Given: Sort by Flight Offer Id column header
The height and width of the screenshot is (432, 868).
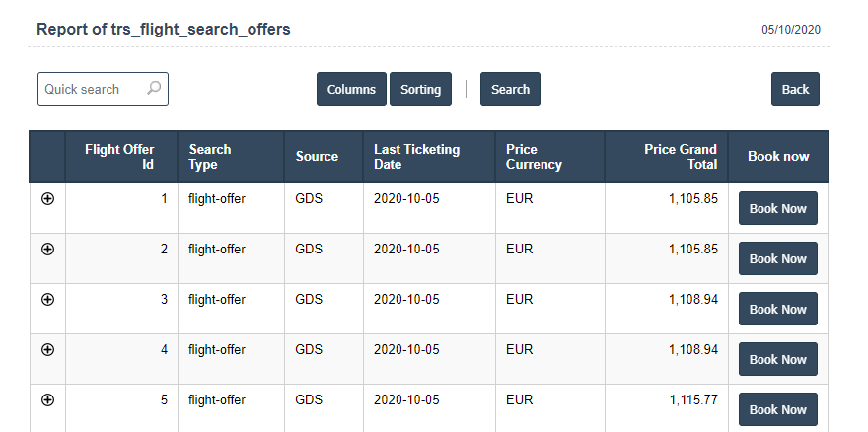Looking at the screenshot, I should tap(120, 157).
